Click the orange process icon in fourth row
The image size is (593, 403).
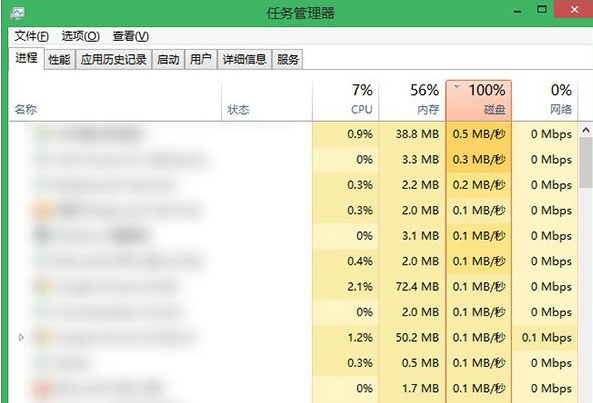coord(42,210)
